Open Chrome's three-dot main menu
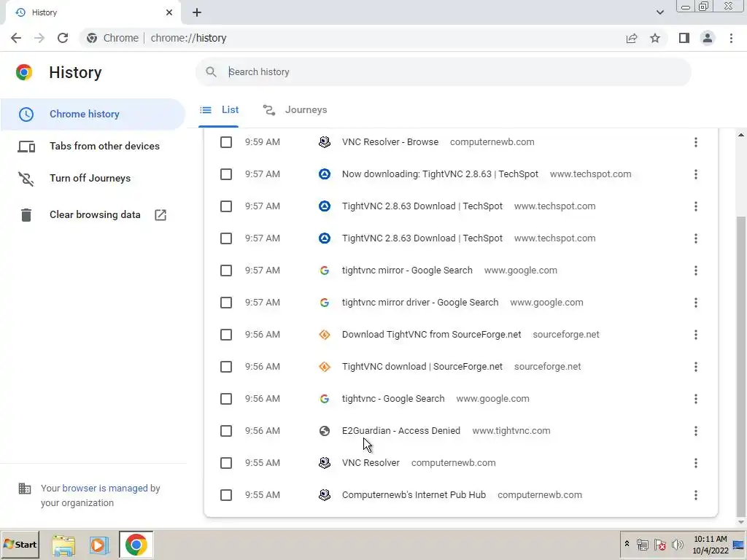 tap(731, 38)
